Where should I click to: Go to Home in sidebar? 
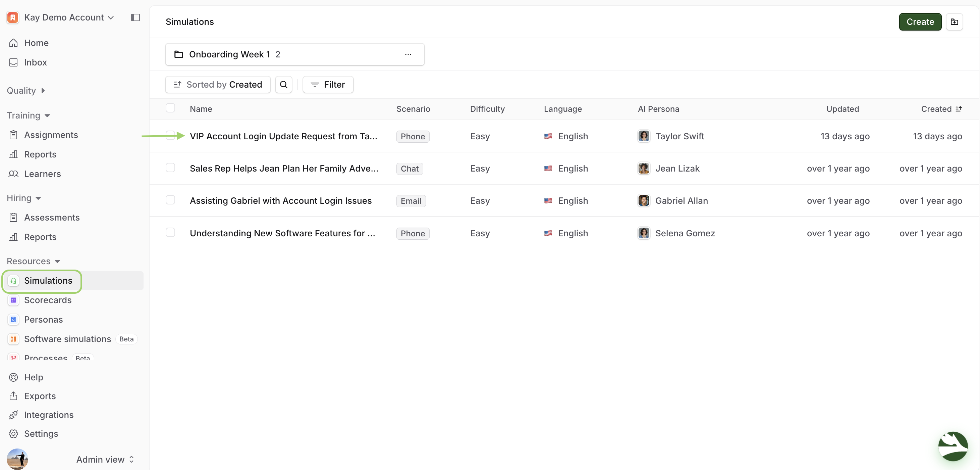pyautogui.click(x=36, y=43)
